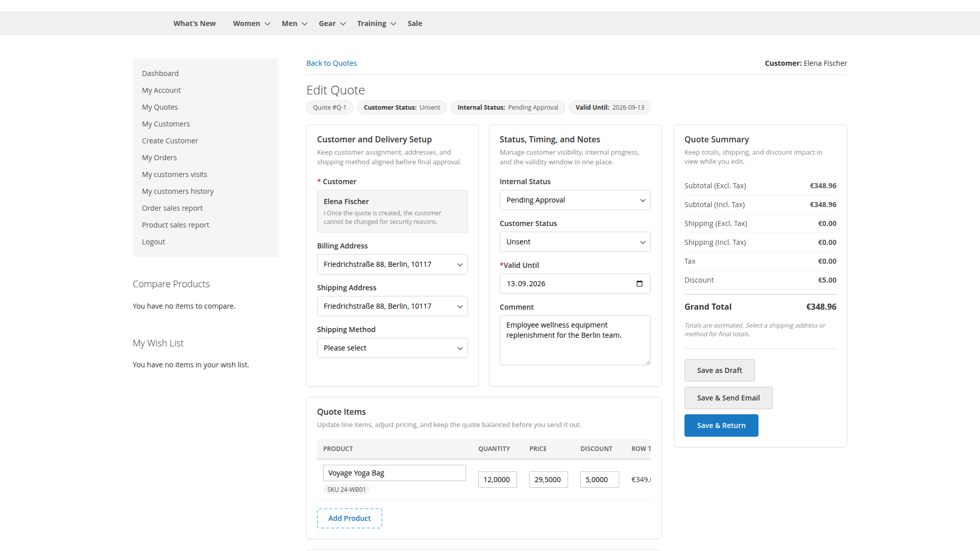Open My Orders in the sidebar

pyautogui.click(x=159, y=158)
